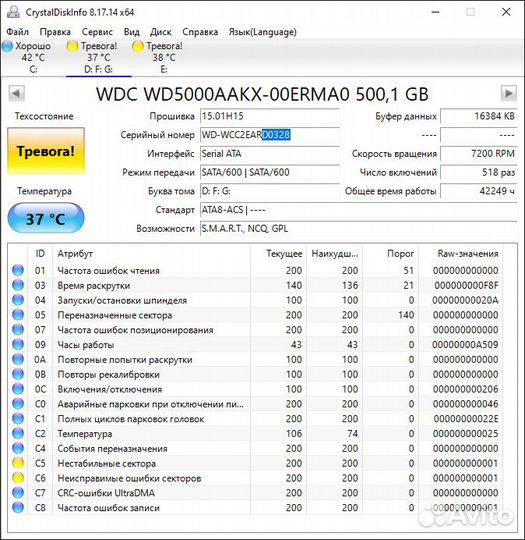Click the Raw-значения column header

461,254
